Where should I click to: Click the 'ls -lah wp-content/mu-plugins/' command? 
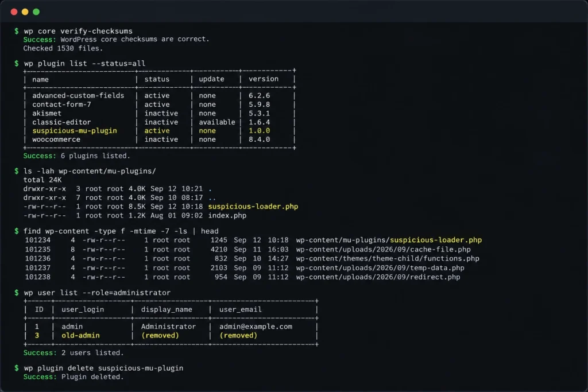(x=90, y=171)
